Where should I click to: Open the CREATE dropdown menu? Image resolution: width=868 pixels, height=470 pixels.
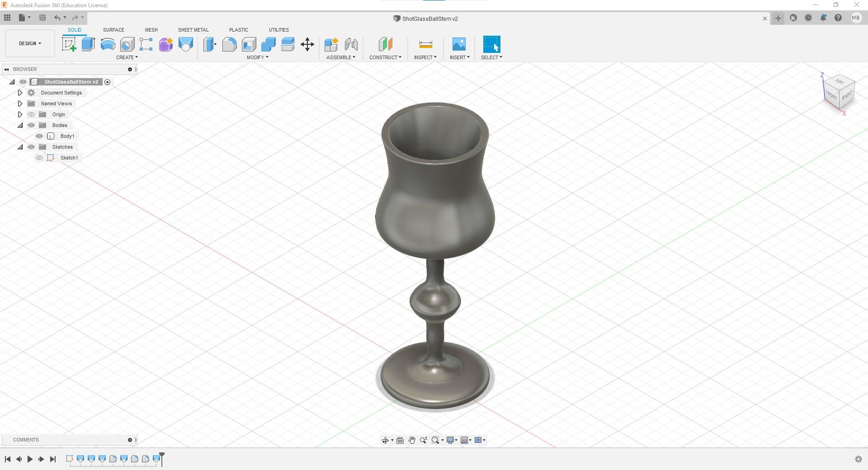[127, 57]
